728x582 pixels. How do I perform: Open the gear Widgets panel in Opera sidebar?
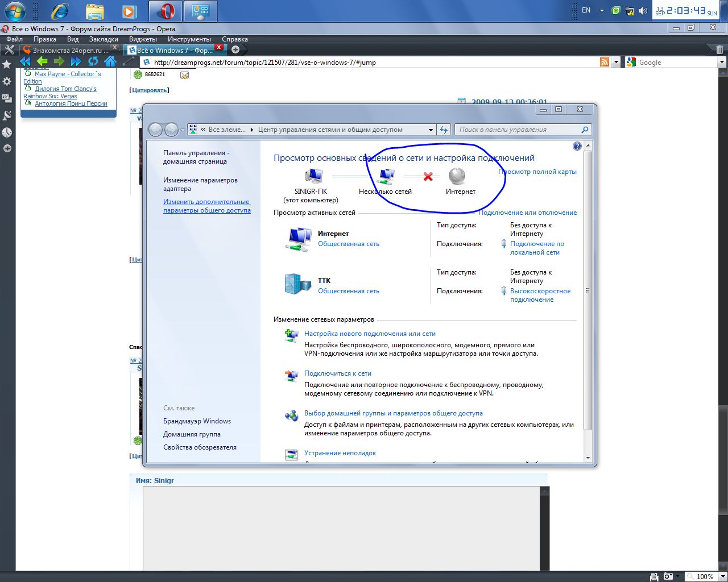click(x=7, y=81)
